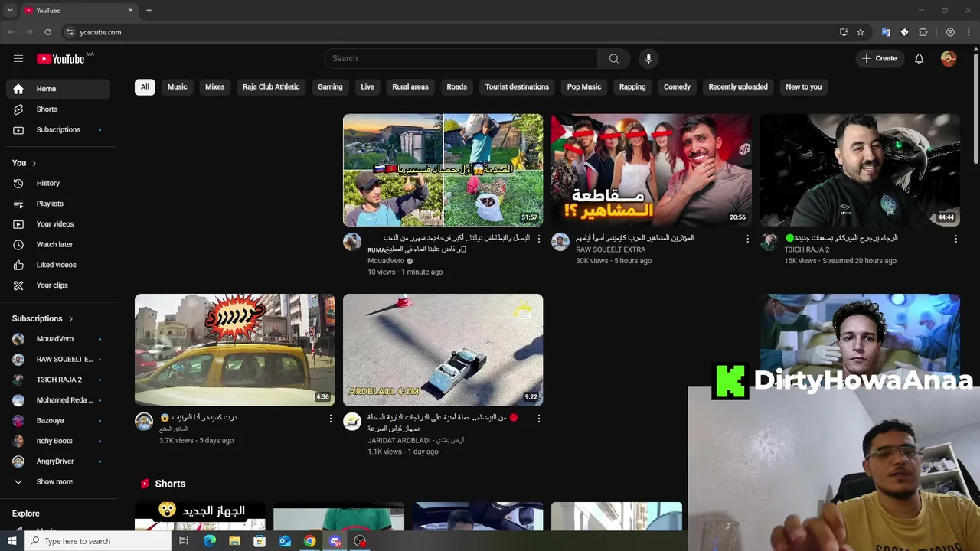Open more options for MouadVero video
The image size is (980, 551).
539,239
